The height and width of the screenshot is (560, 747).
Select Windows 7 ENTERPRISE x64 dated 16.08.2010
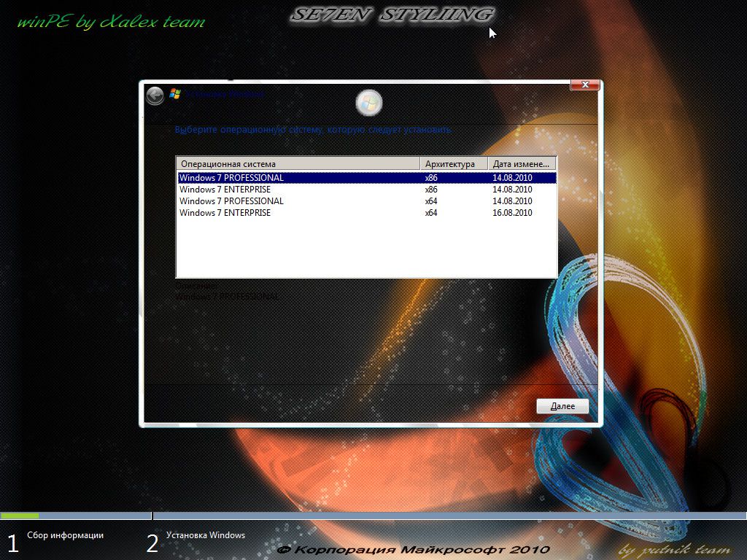coord(367,213)
